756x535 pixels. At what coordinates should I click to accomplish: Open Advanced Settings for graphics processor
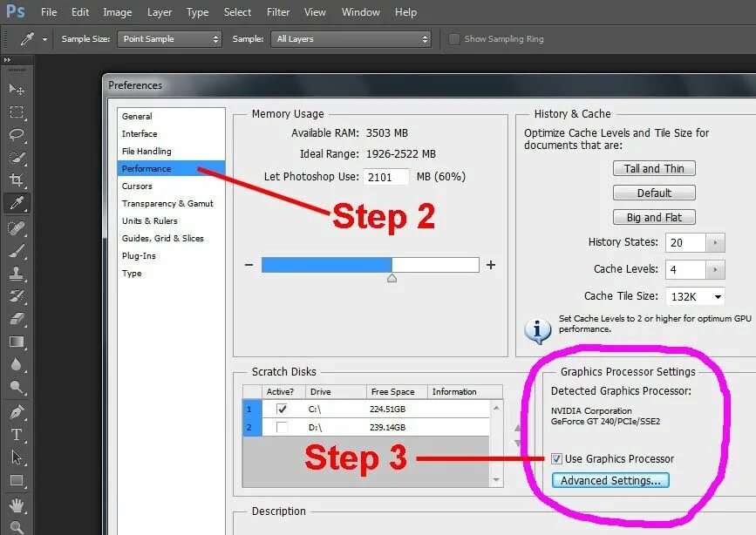pyautogui.click(x=610, y=480)
